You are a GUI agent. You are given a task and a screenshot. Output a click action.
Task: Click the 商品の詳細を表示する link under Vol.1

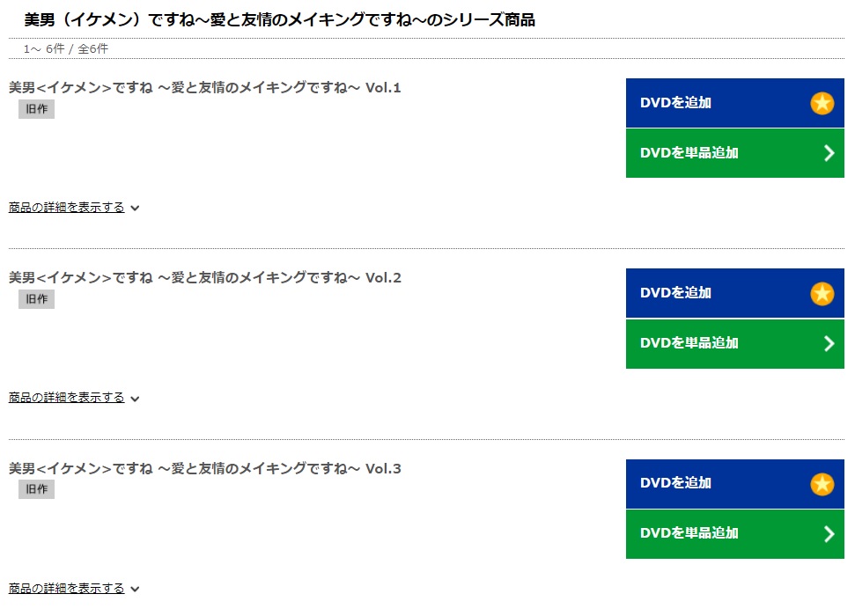pyautogui.click(x=67, y=208)
